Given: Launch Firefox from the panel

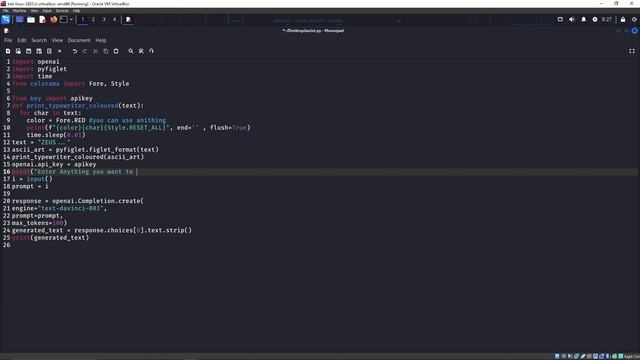Looking at the screenshot, I should point(53,19).
